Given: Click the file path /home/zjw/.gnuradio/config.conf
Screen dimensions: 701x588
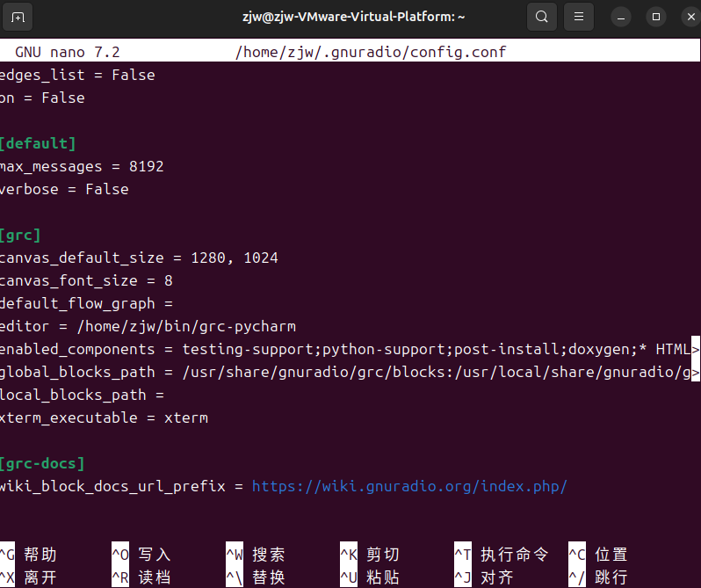Looking at the screenshot, I should [x=371, y=53].
